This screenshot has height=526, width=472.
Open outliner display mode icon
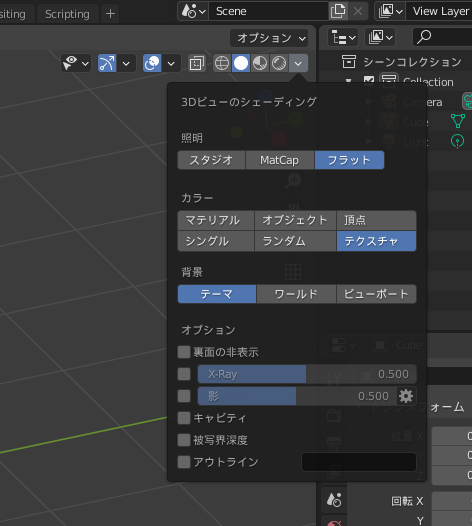point(380,37)
